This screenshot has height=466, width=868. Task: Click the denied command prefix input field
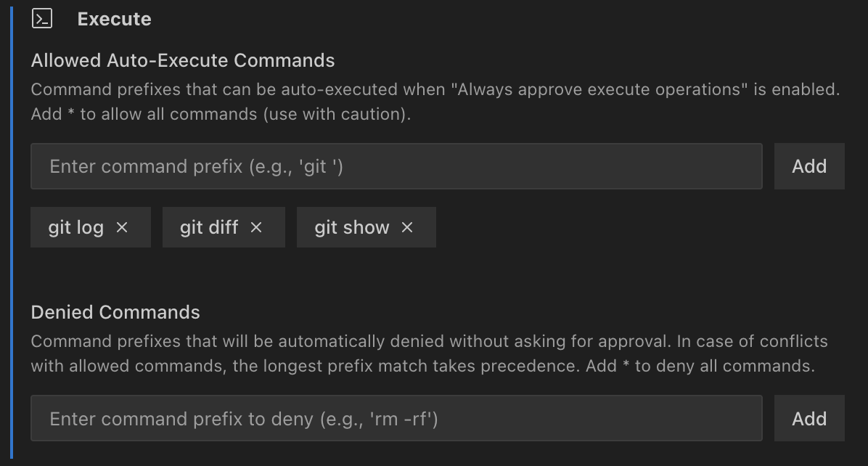(396, 418)
